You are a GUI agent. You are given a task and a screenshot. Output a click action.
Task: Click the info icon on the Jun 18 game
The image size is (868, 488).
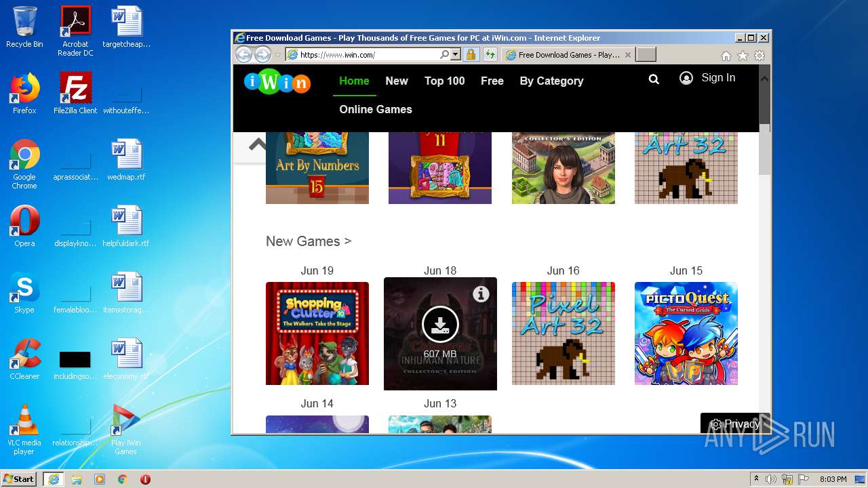pyautogui.click(x=481, y=293)
